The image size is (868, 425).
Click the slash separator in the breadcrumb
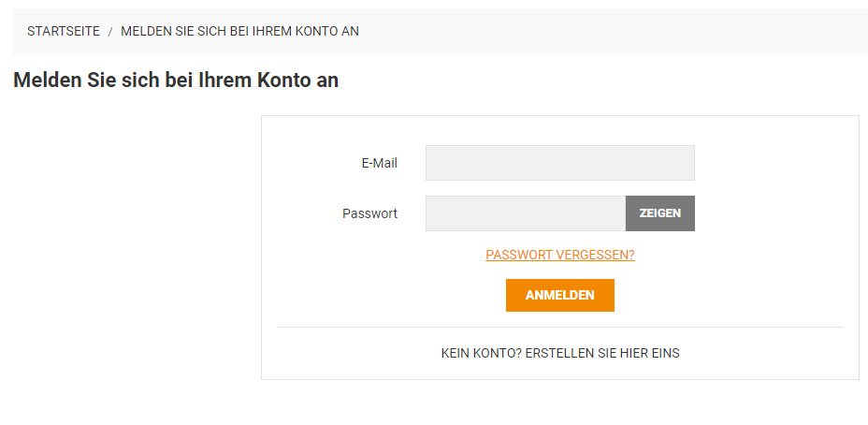(110, 32)
